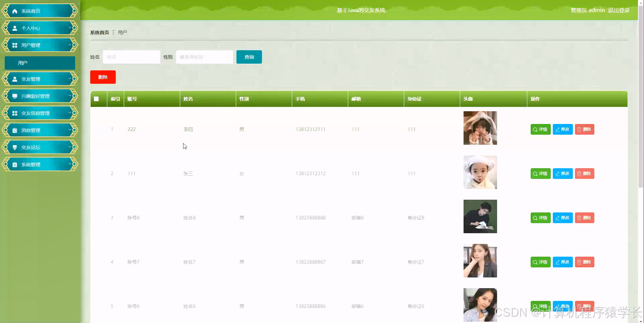Click the person icon beside 交友管理
The height and width of the screenshot is (323, 644).
(15, 79)
